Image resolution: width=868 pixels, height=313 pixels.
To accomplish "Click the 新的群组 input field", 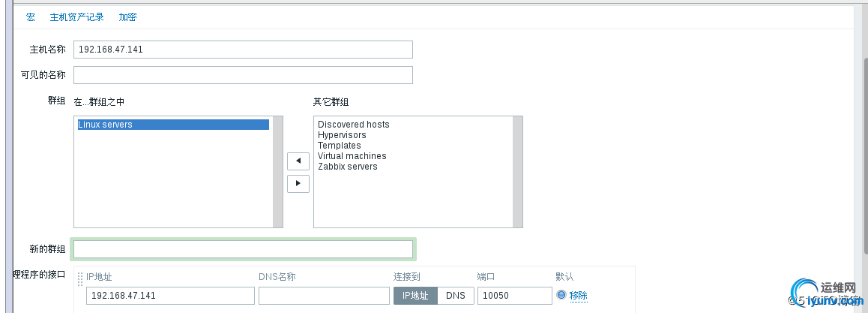I will pos(243,249).
